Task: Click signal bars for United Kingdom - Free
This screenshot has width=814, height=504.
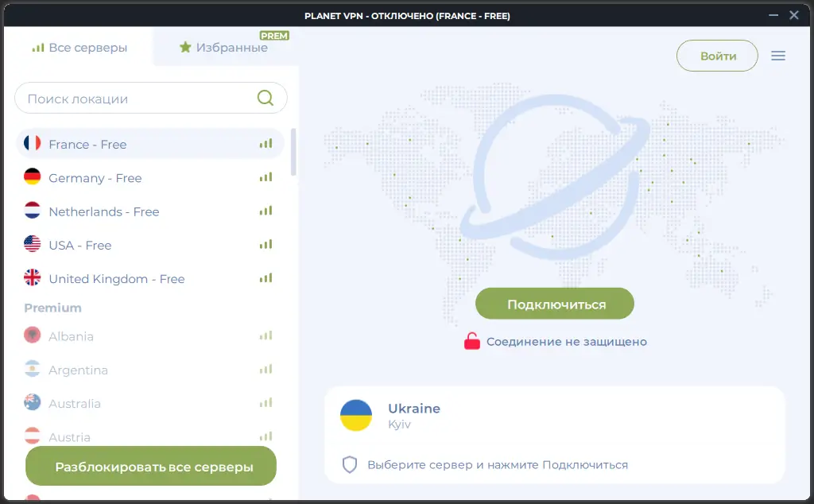Action: tap(266, 278)
